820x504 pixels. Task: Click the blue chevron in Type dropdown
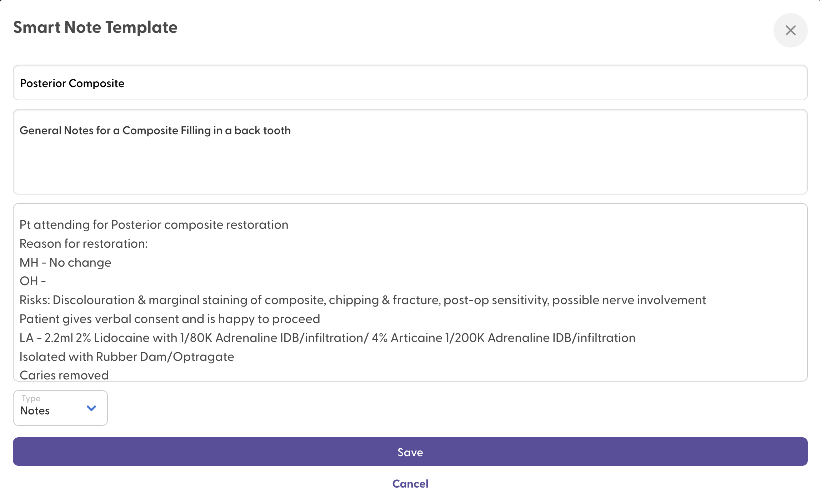tap(91, 408)
